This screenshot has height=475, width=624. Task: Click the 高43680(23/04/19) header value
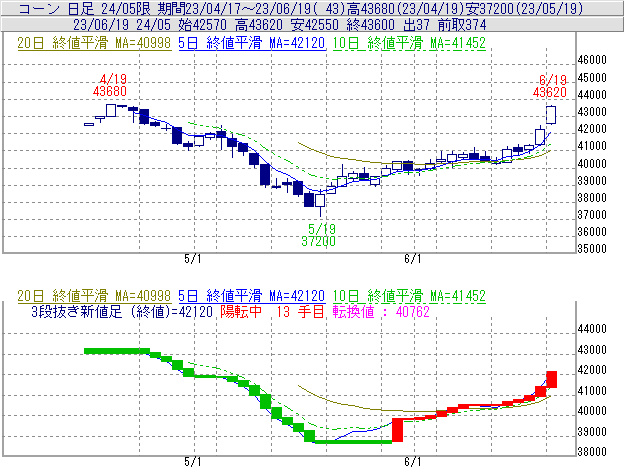(x=406, y=8)
